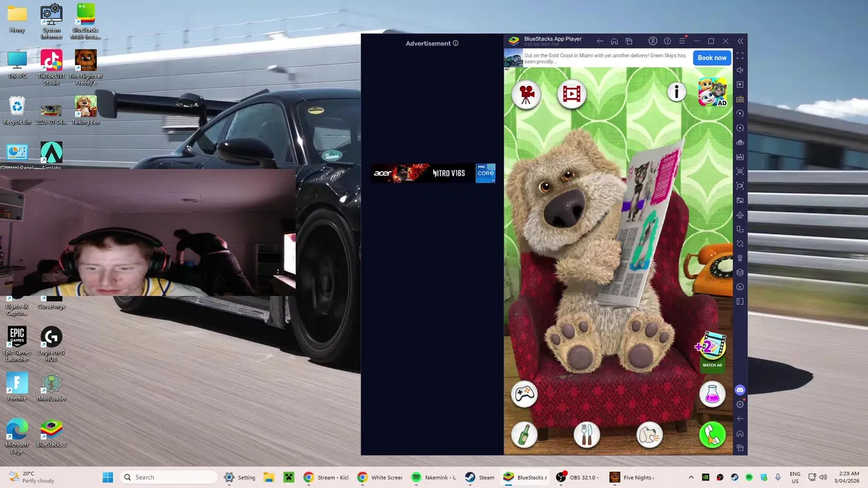Viewport: 868px width, 488px height.
Task: Click the BlueStacks back arrow in title bar
Action: tap(599, 41)
